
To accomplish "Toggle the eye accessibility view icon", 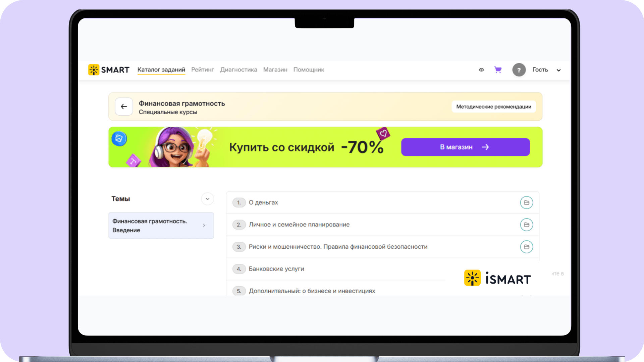I will coord(481,70).
